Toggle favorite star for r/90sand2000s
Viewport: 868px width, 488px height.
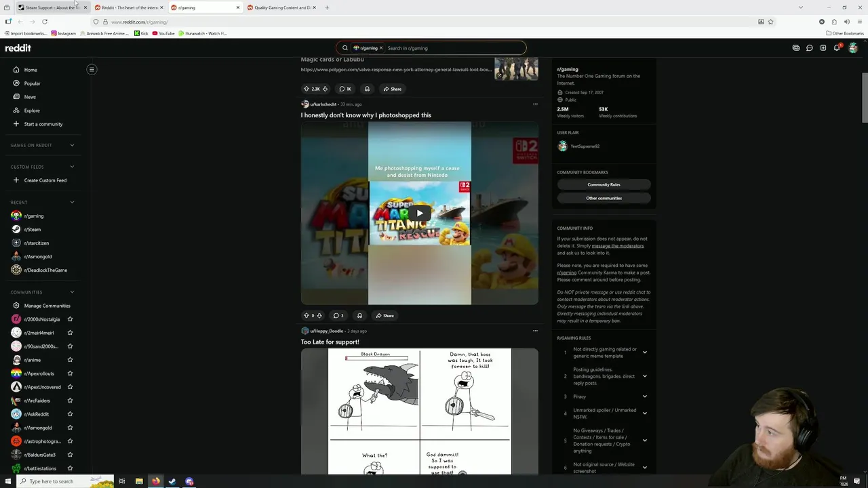point(70,346)
